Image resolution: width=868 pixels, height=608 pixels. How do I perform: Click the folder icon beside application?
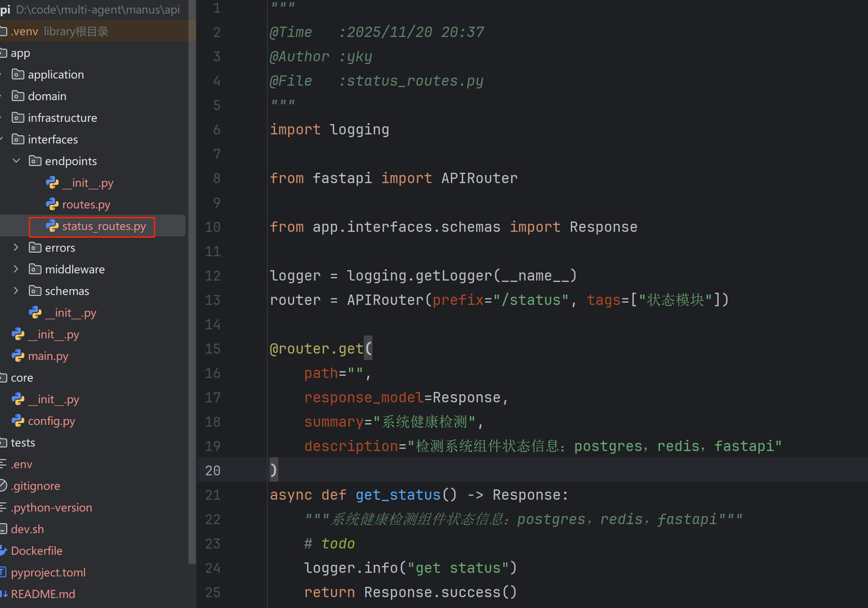pyautogui.click(x=18, y=74)
